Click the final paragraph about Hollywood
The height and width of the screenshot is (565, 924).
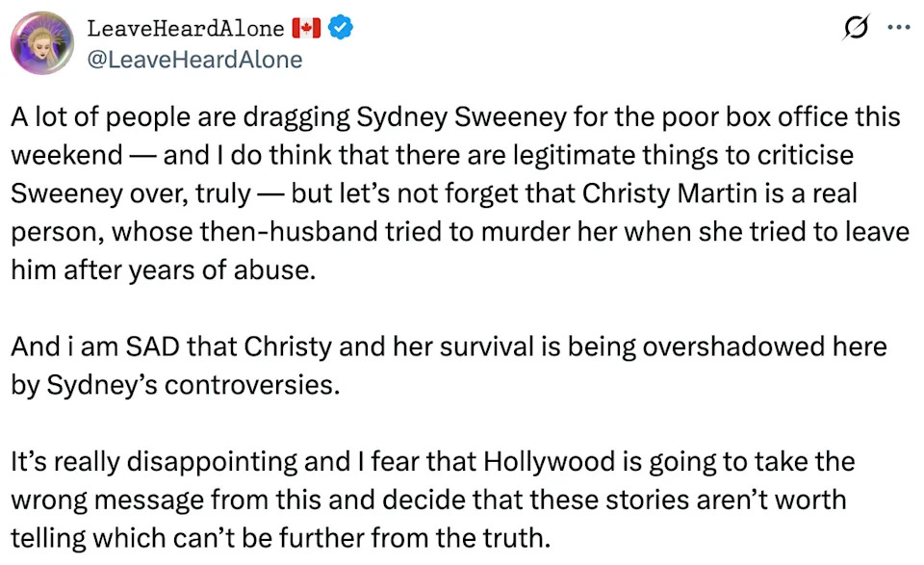(431, 500)
